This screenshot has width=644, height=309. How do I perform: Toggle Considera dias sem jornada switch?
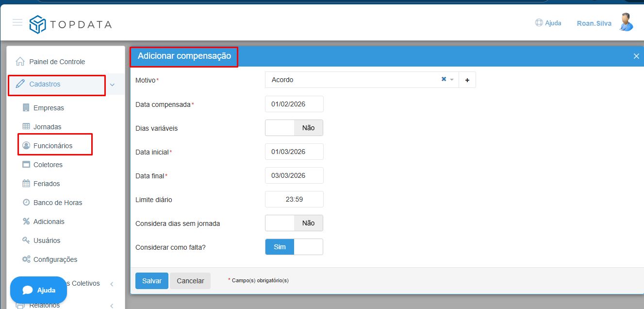[294, 223]
